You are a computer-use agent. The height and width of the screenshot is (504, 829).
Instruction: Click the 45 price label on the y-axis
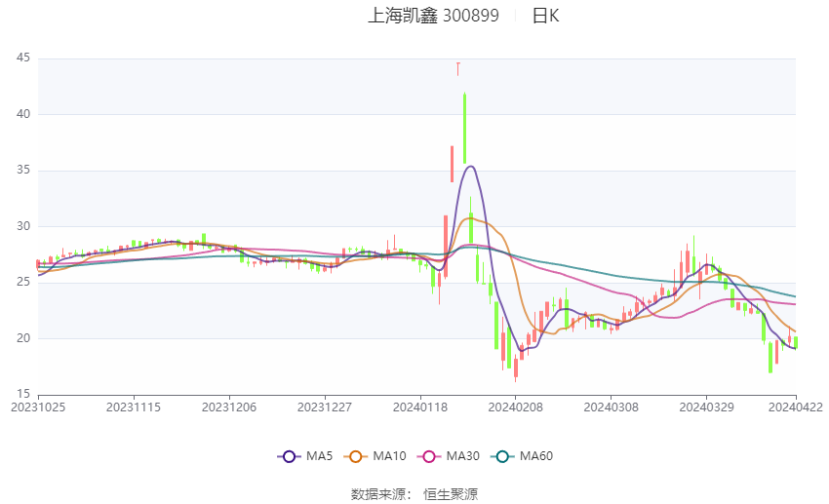tap(23, 58)
